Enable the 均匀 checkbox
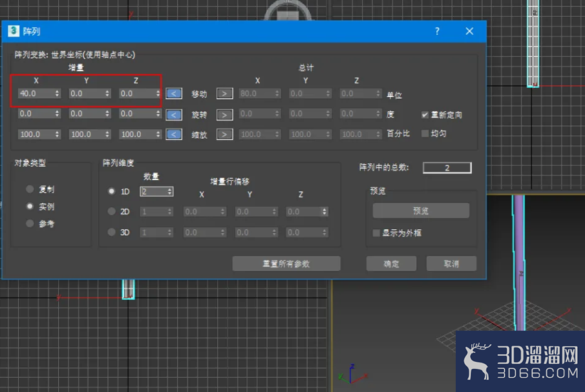The width and height of the screenshot is (585, 392). click(425, 134)
